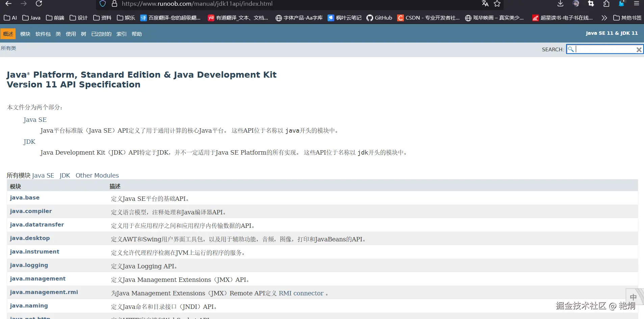Image resolution: width=644 pixels, height=319 pixels.
Task: Open the 百度翻译 bookmark
Action: (171, 18)
